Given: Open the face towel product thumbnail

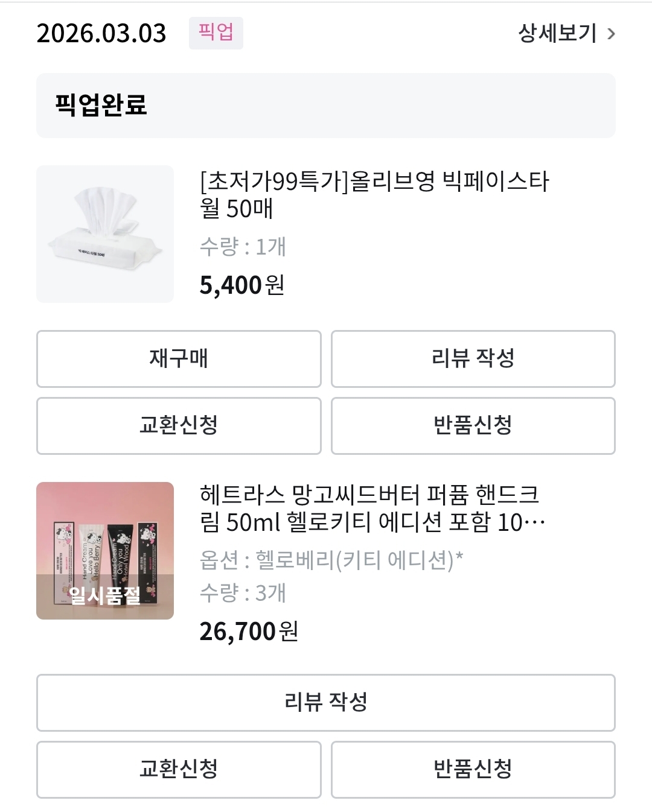Looking at the screenshot, I should click(105, 234).
